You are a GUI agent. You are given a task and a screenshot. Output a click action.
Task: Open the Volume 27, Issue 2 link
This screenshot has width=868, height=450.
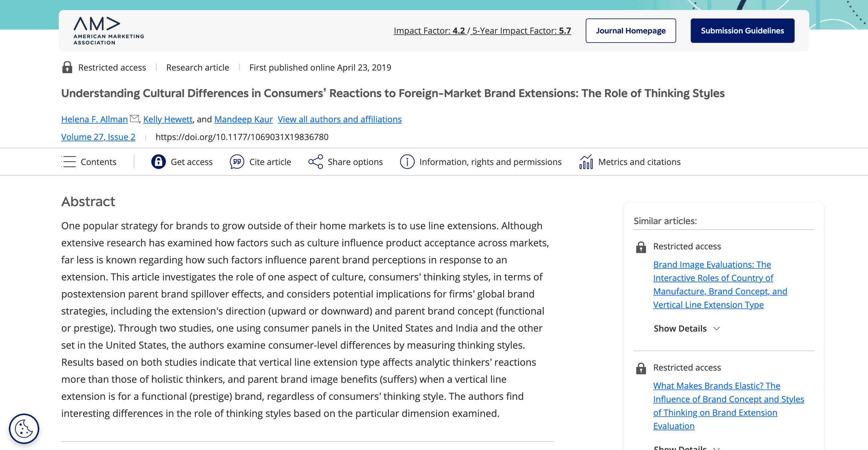pos(98,137)
